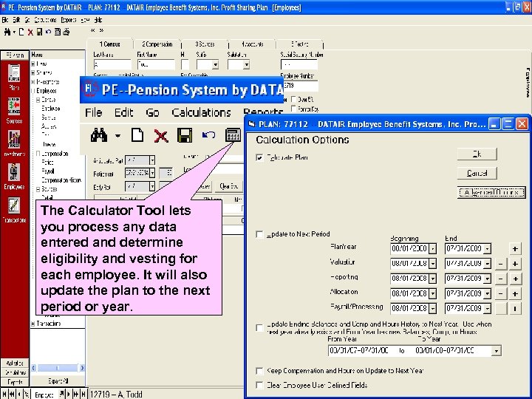Click the small red X delete icon below the menu bar
Screen dimensions: 532x399
pos(30,32)
